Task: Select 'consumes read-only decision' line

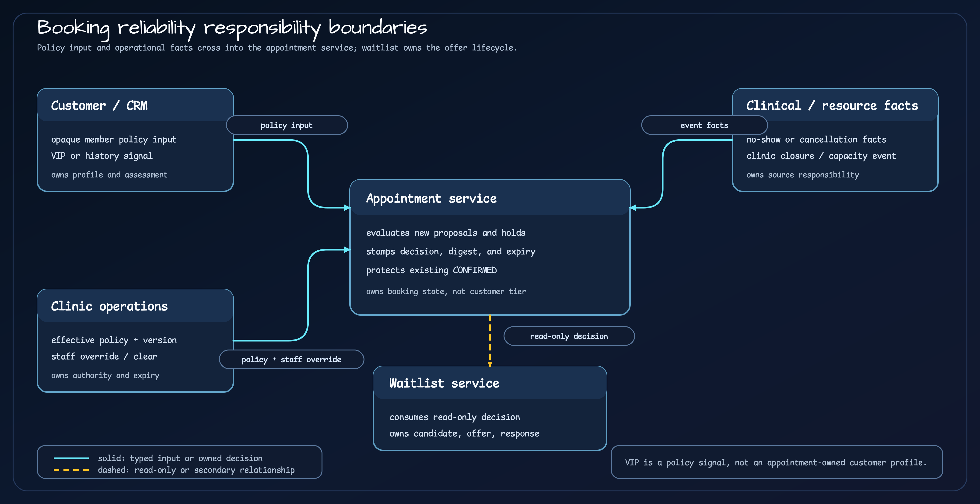Action: pyautogui.click(x=455, y=417)
